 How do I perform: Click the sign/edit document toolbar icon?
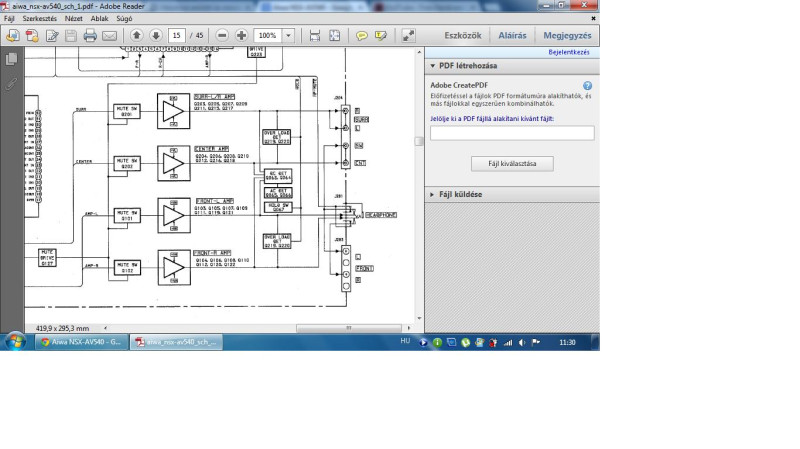click(52, 35)
